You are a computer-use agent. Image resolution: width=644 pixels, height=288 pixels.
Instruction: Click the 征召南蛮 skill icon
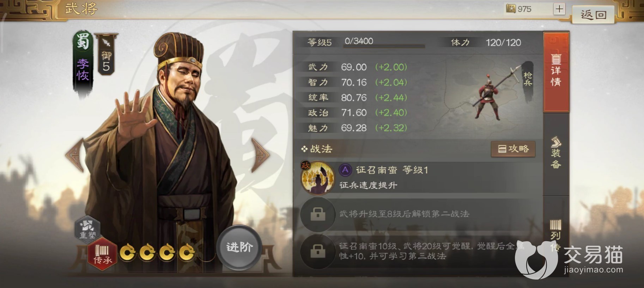317,177
